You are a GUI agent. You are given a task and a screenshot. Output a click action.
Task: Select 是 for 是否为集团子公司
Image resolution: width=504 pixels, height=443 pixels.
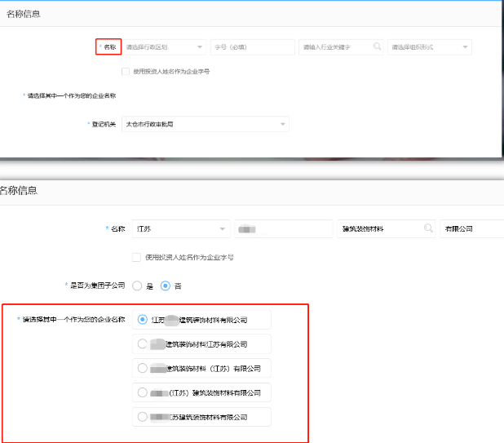pos(137,286)
